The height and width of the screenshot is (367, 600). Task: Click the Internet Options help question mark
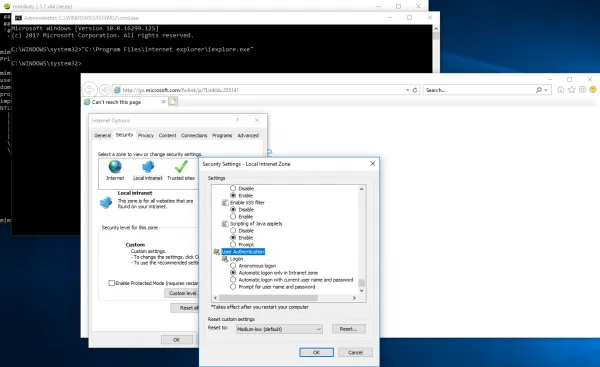[x=237, y=120]
